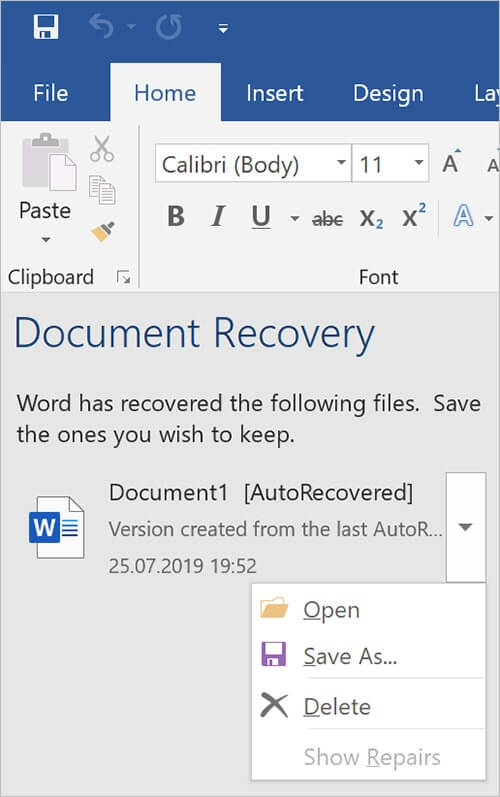500x797 pixels.
Task: Switch to the Home tab
Action: [x=165, y=93]
